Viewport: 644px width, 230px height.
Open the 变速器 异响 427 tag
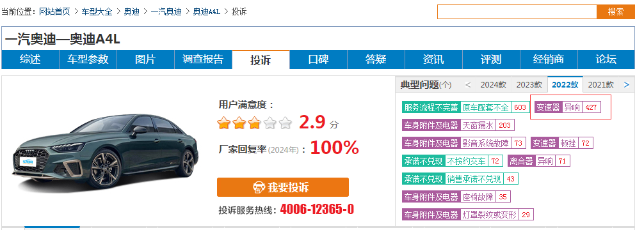point(567,107)
